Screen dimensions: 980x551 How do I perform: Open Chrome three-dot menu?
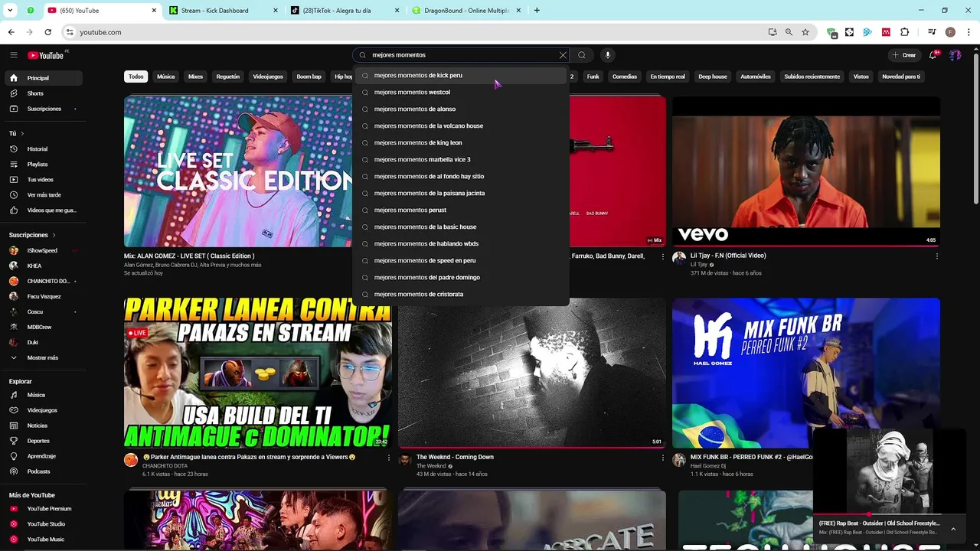[969, 32]
